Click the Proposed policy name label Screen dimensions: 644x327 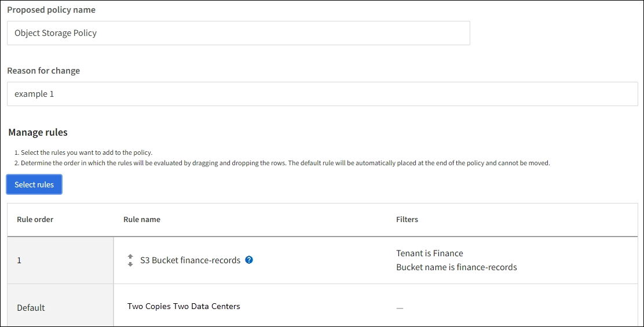pyautogui.click(x=51, y=10)
